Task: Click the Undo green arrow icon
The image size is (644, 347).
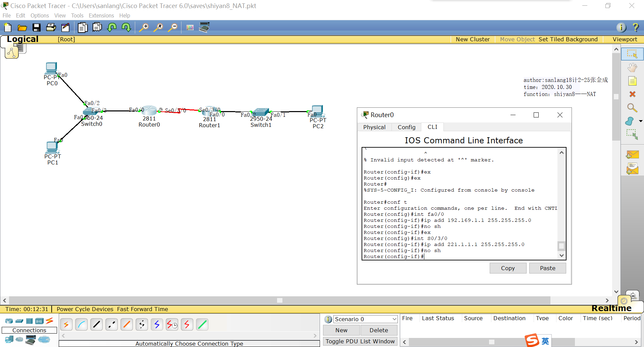Action: point(112,28)
